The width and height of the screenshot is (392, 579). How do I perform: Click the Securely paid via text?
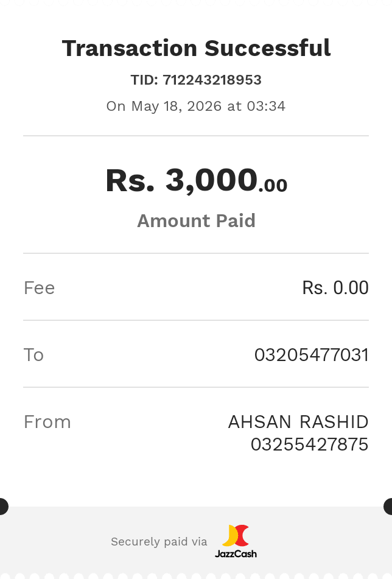click(x=159, y=542)
